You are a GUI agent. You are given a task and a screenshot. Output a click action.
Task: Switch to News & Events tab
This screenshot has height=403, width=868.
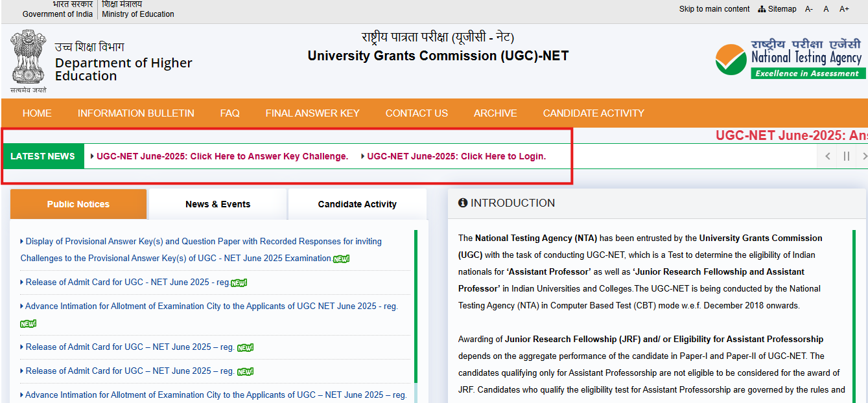tap(218, 204)
